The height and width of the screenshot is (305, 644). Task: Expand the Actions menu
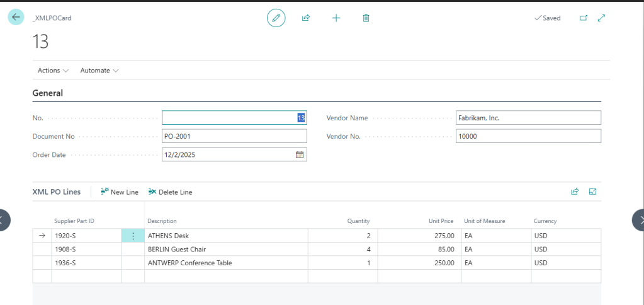(x=53, y=71)
